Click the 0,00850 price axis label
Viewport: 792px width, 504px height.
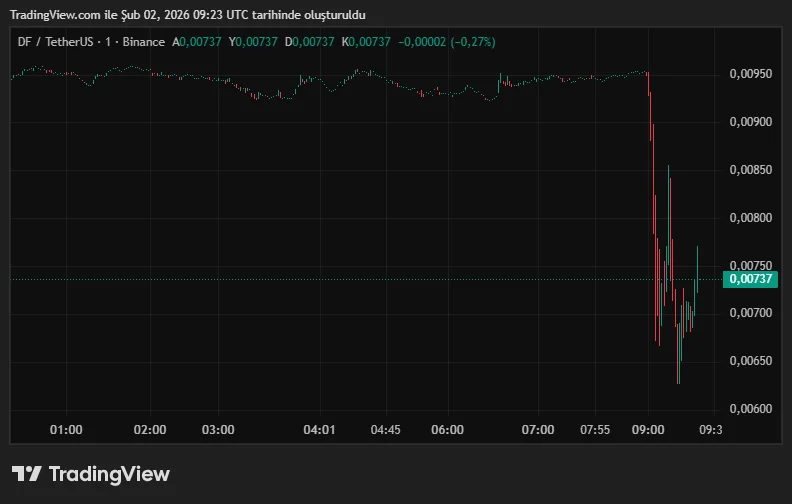pyautogui.click(x=751, y=170)
